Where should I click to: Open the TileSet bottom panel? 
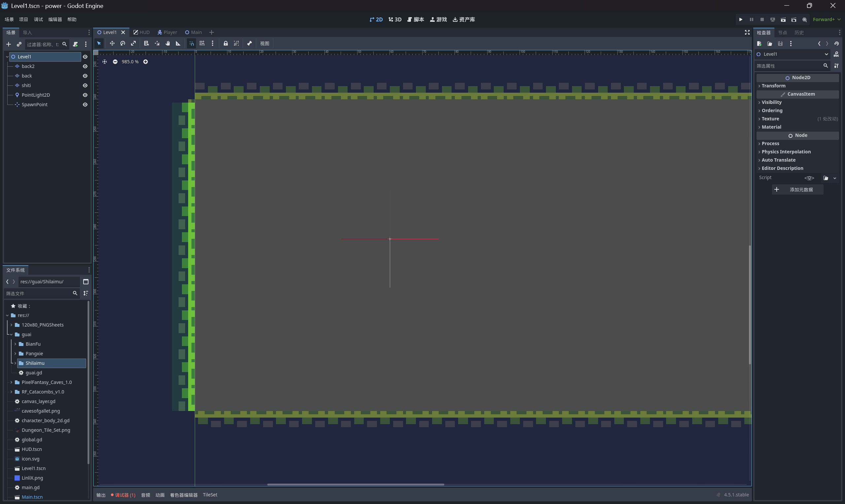(x=210, y=495)
